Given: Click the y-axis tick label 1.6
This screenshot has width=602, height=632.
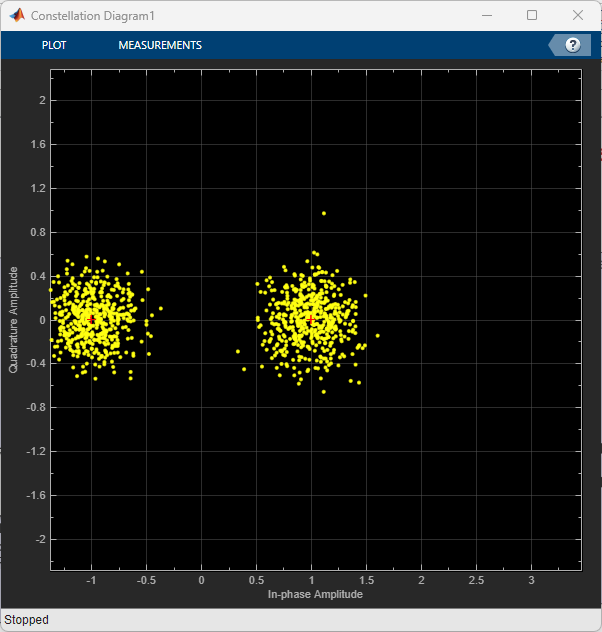Looking at the screenshot, I should coord(38,144).
